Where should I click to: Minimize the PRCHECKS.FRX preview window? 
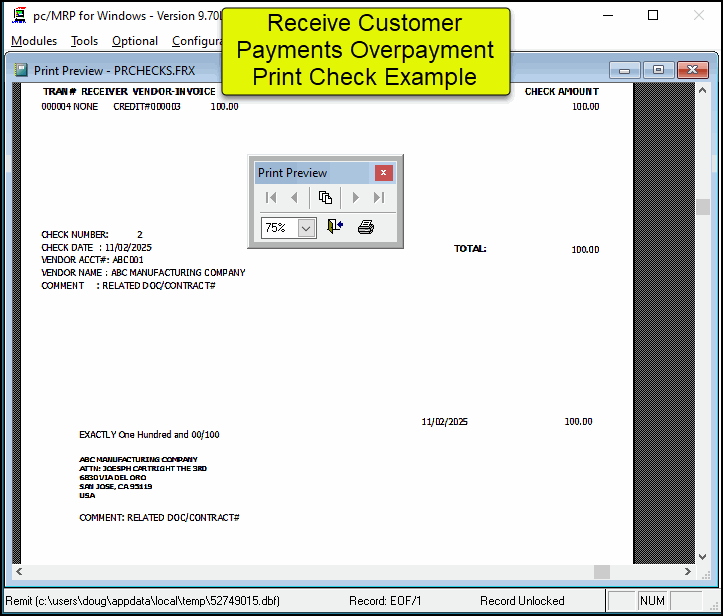625,70
